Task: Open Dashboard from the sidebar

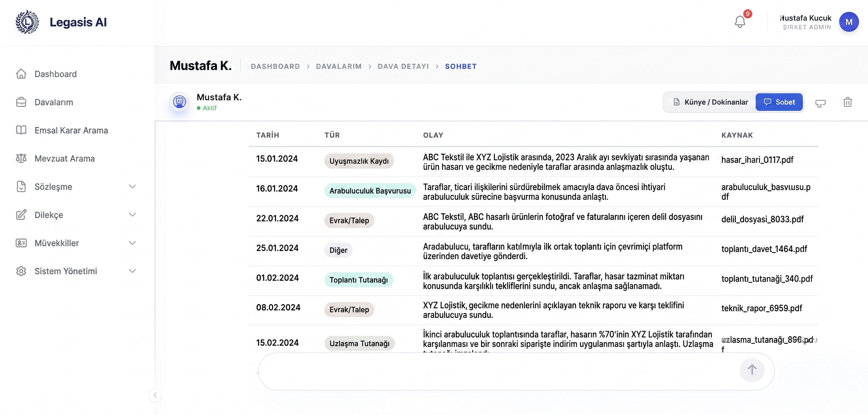Action: tap(55, 74)
